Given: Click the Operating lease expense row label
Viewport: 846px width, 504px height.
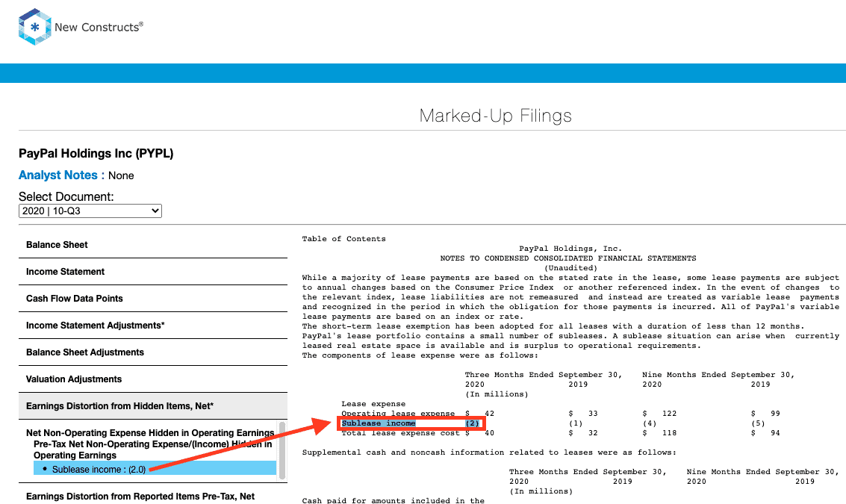Looking at the screenshot, I should click(x=398, y=414).
